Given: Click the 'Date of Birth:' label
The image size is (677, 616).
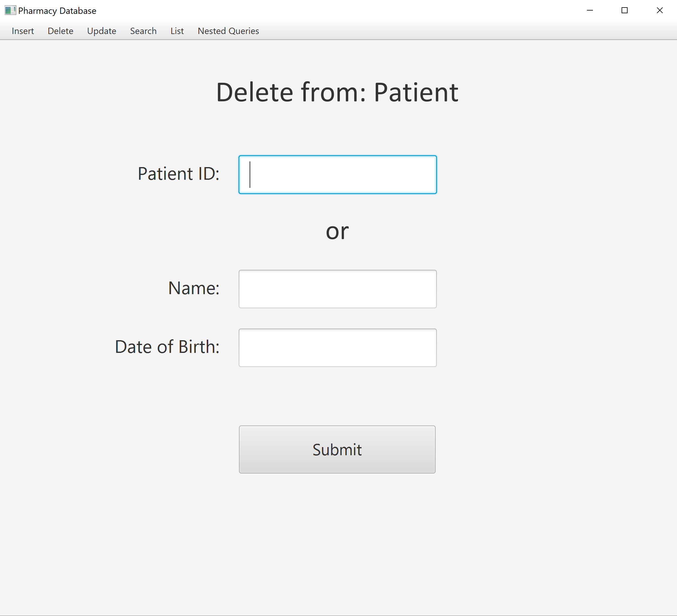Looking at the screenshot, I should 167,347.
